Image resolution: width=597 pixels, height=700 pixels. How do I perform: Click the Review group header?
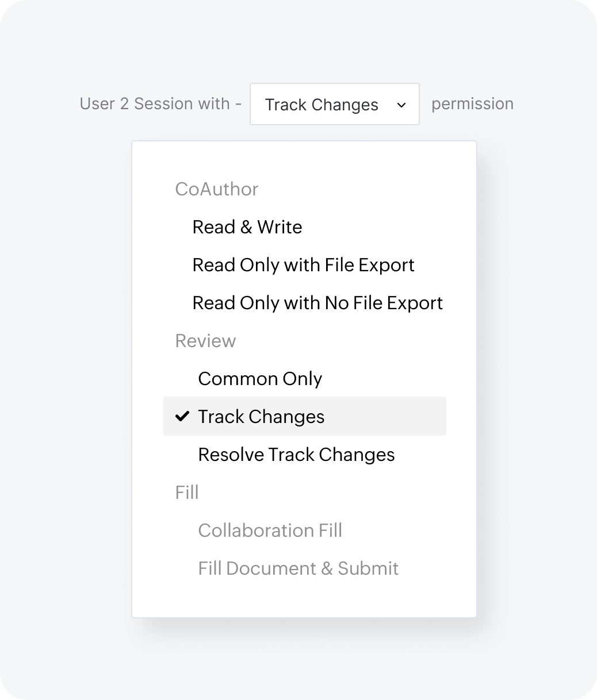(205, 341)
